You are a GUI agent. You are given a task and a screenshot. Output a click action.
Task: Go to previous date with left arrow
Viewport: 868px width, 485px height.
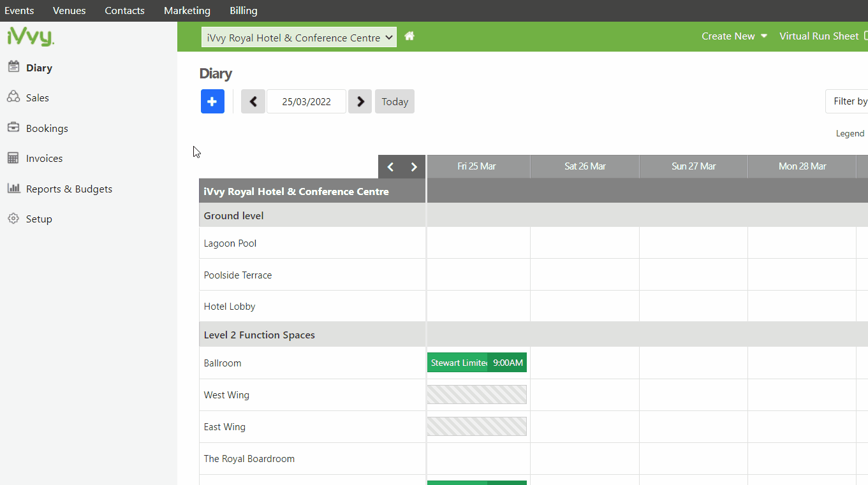coord(253,101)
